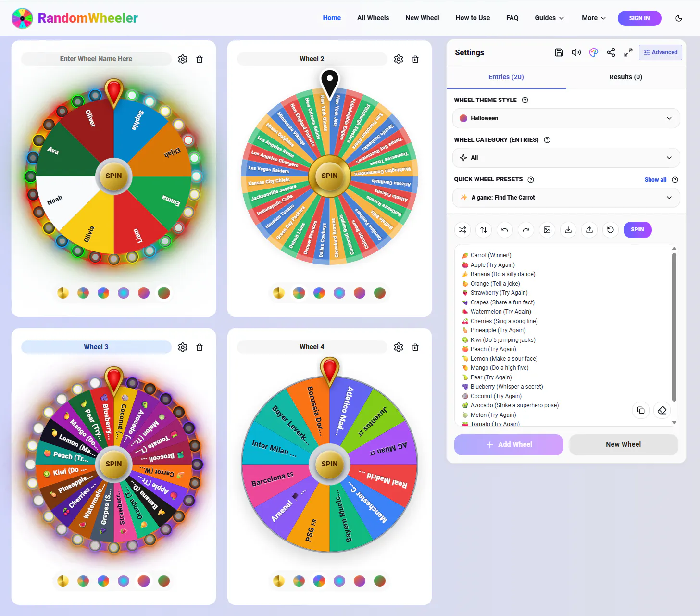
Task: Click the Enter Wheel Name Here field
Action: click(96, 59)
